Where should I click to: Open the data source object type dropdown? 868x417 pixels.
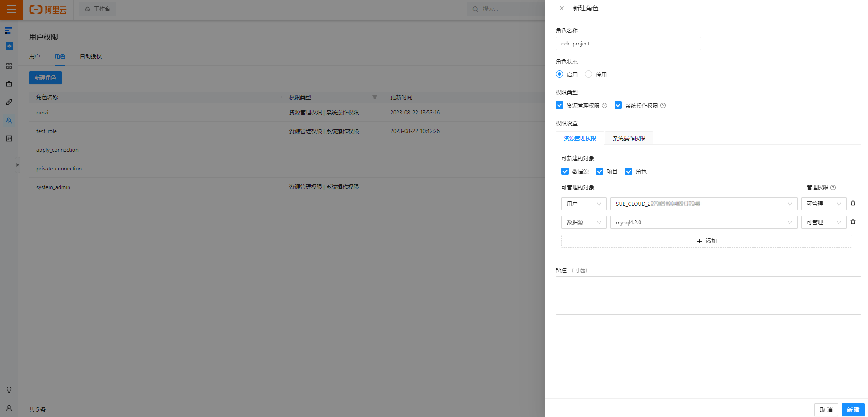click(x=584, y=223)
